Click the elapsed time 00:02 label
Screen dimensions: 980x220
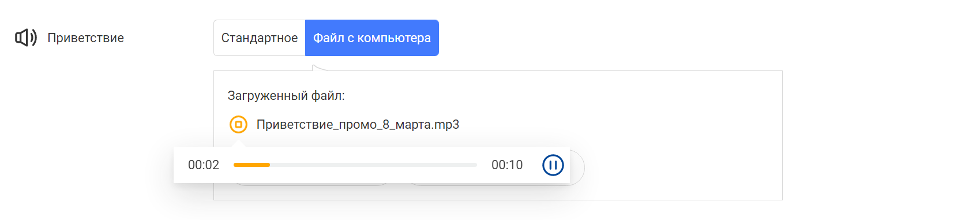click(204, 165)
